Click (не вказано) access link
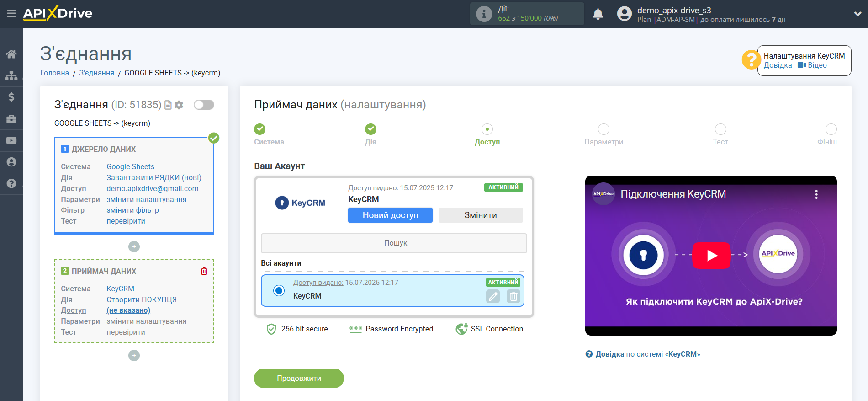This screenshot has height=401, width=868. [128, 310]
